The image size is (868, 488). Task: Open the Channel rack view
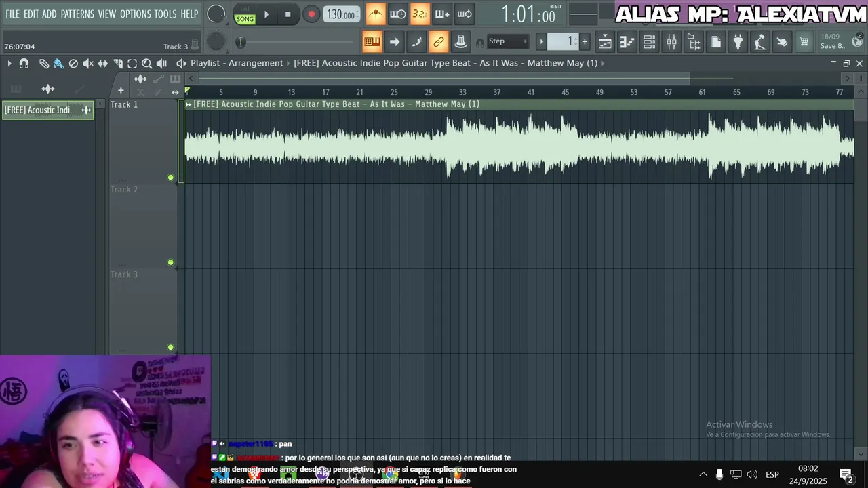[x=649, y=42]
